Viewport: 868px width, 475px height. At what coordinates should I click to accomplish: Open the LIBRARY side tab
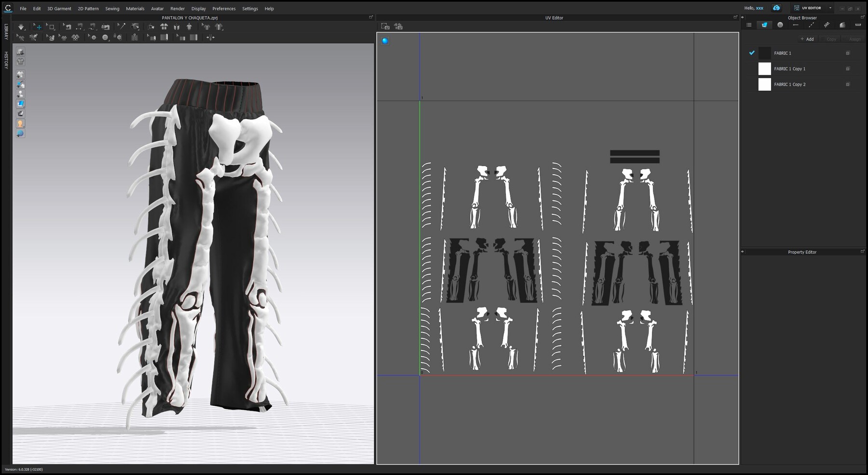(6, 31)
